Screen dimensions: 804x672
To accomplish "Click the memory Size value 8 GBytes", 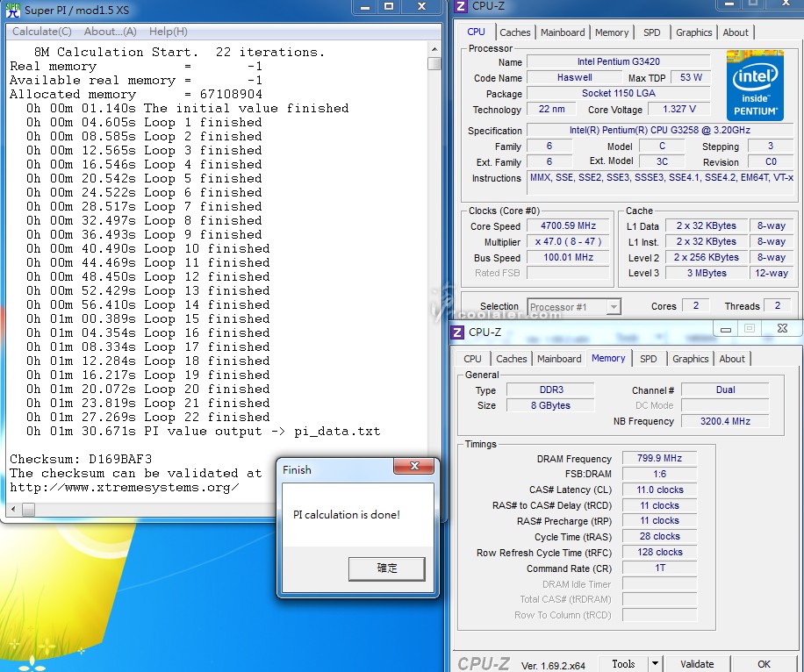I will [x=550, y=405].
